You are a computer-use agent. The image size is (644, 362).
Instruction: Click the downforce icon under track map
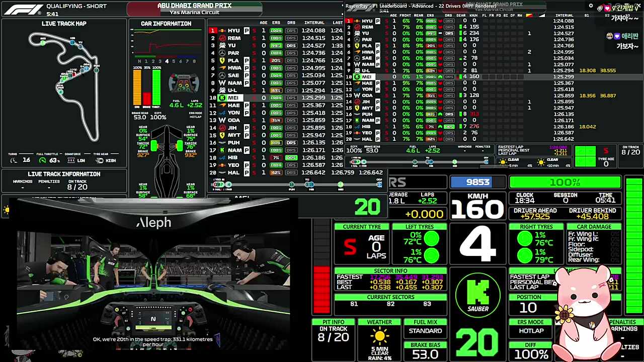point(71,160)
